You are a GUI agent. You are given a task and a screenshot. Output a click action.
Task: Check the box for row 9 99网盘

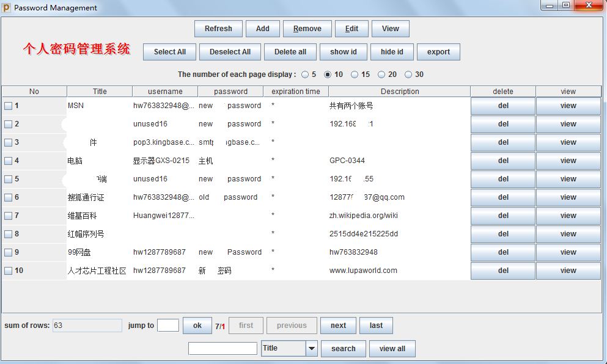pos(8,253)
